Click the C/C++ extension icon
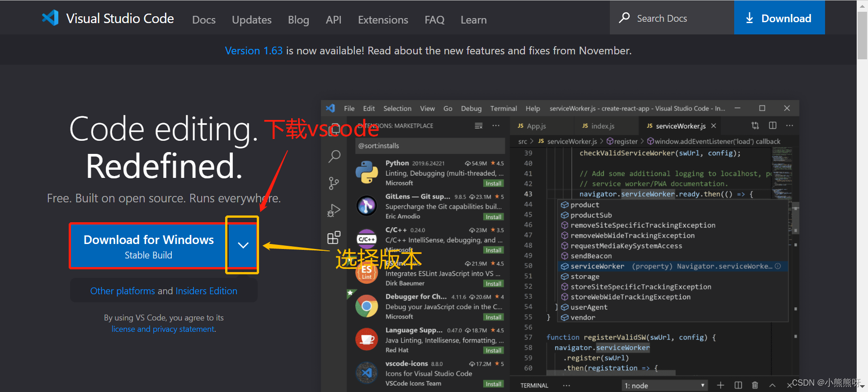Viewport: 868px width, 392px height. [367, 239]
